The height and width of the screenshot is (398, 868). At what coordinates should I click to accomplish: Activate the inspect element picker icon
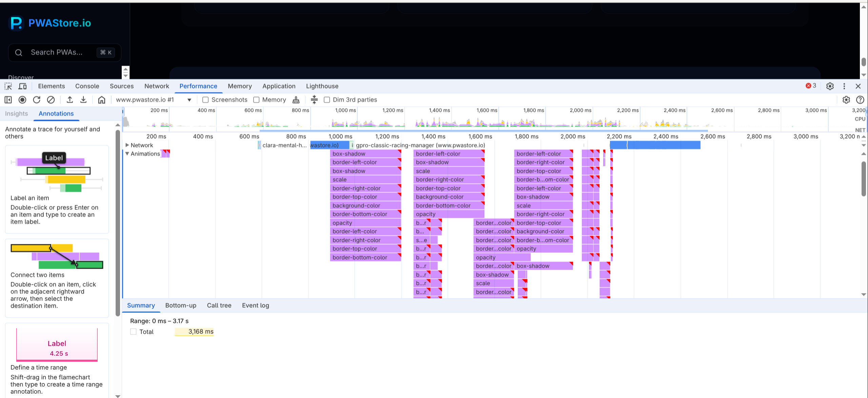[8, 86]
